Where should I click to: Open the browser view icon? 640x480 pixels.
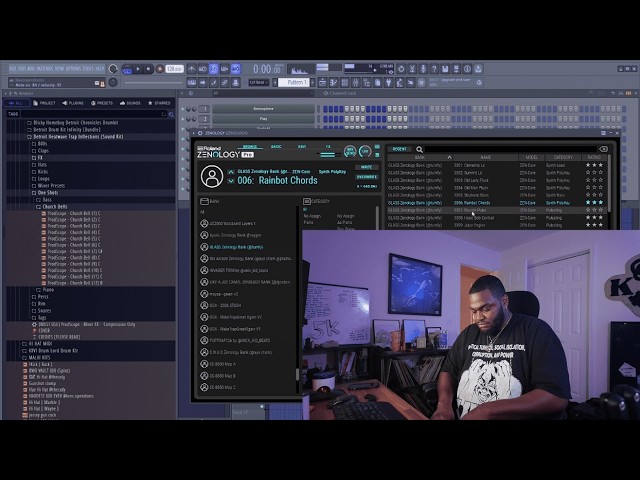pos(367,82)
